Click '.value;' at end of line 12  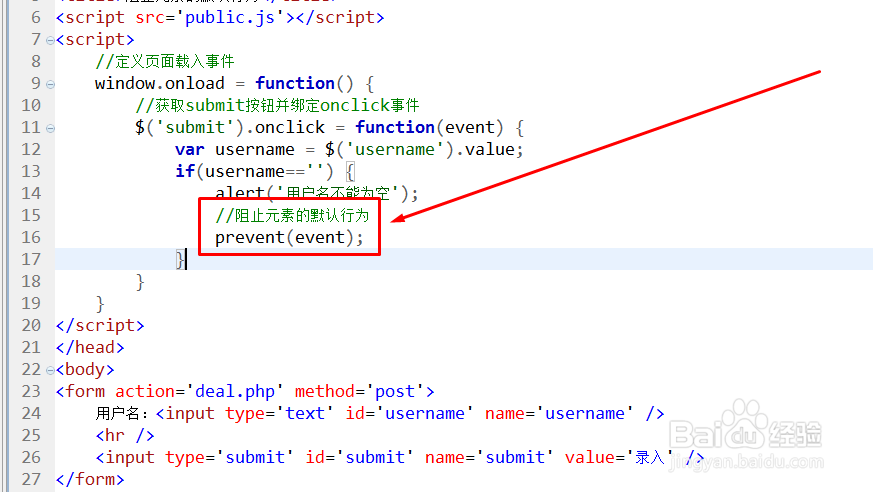pyautogui.click(x=489, y=149)
